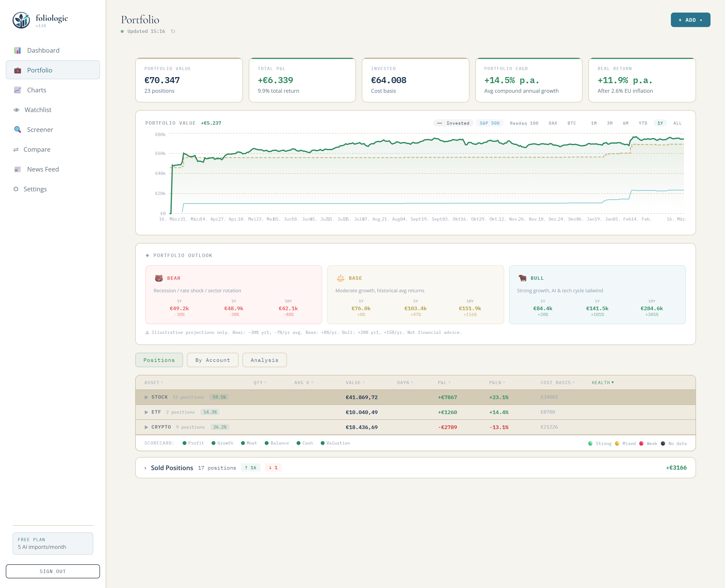Open the Watchlist via the eye icon

16,109
